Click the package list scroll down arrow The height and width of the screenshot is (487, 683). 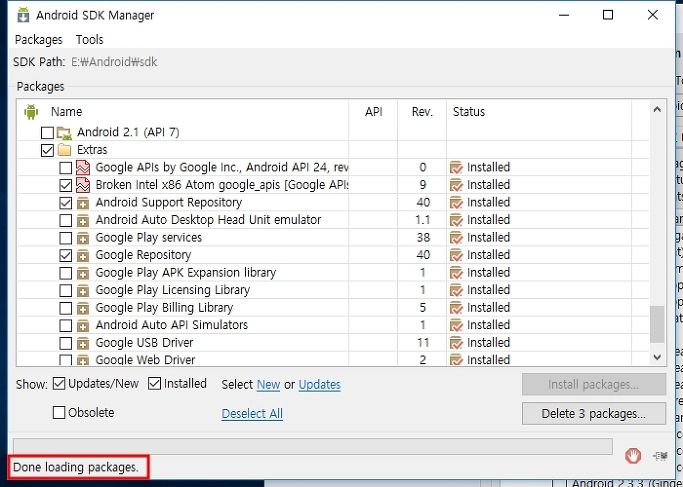click(x=657, y=357)
